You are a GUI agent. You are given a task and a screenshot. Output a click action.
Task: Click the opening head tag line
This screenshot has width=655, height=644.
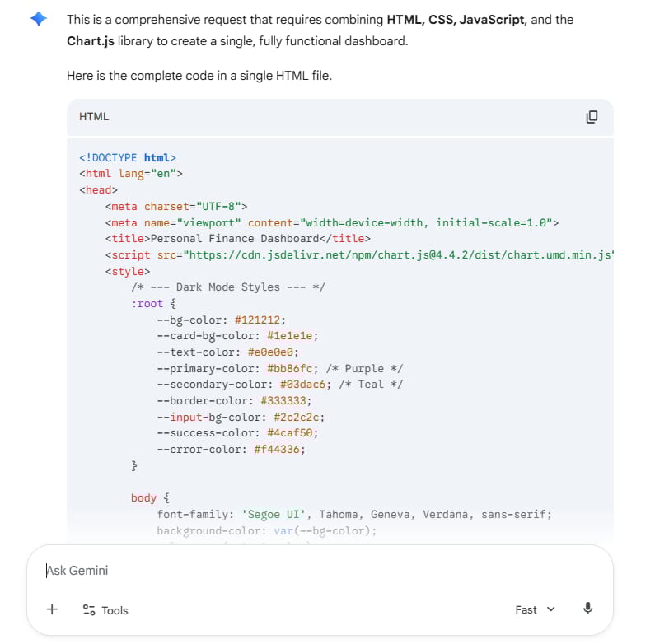point(99,190)
